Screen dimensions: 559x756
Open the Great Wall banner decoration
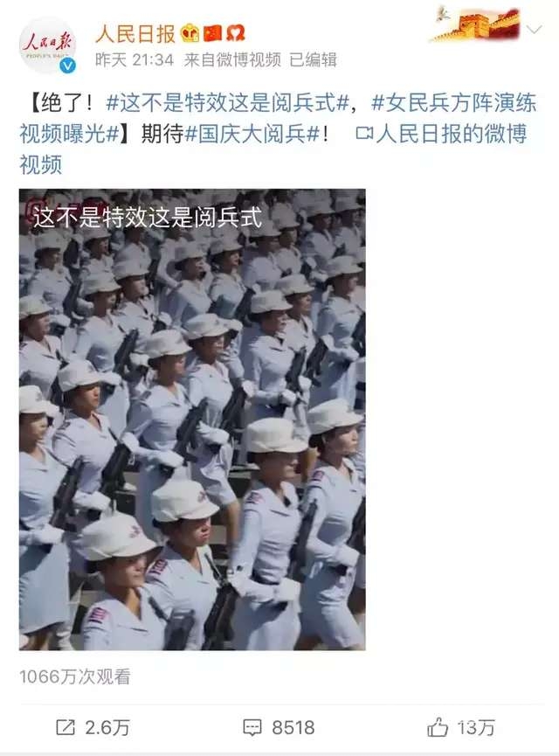(476, 24)
